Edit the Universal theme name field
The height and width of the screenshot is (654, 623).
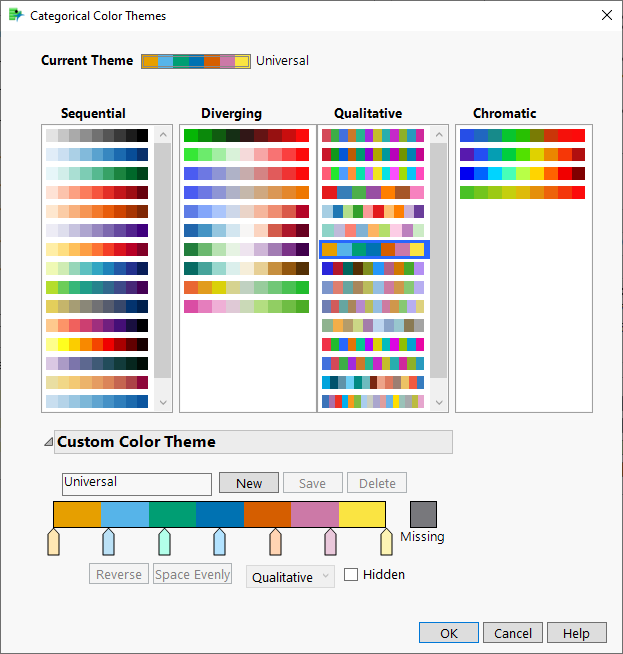(x=136, y=483)
